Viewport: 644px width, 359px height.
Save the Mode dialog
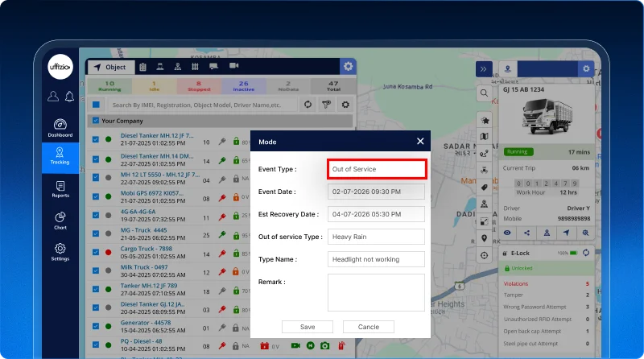(308, 327)
